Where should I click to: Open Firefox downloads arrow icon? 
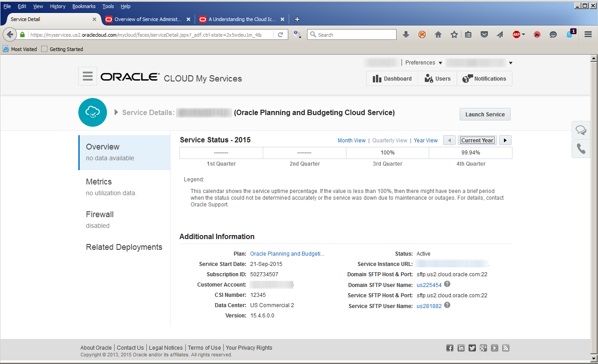click(x=406, y=34)
